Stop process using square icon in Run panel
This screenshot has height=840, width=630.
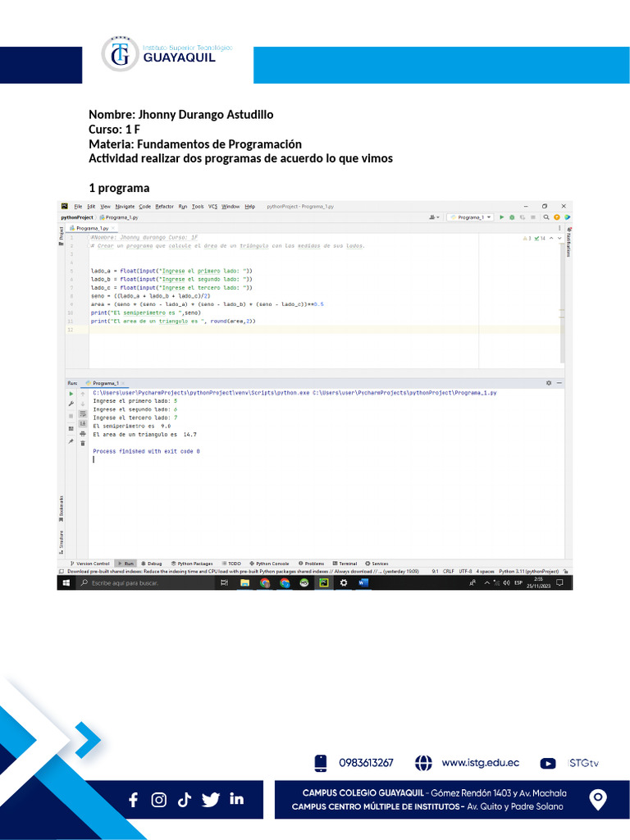pos(71,416)
